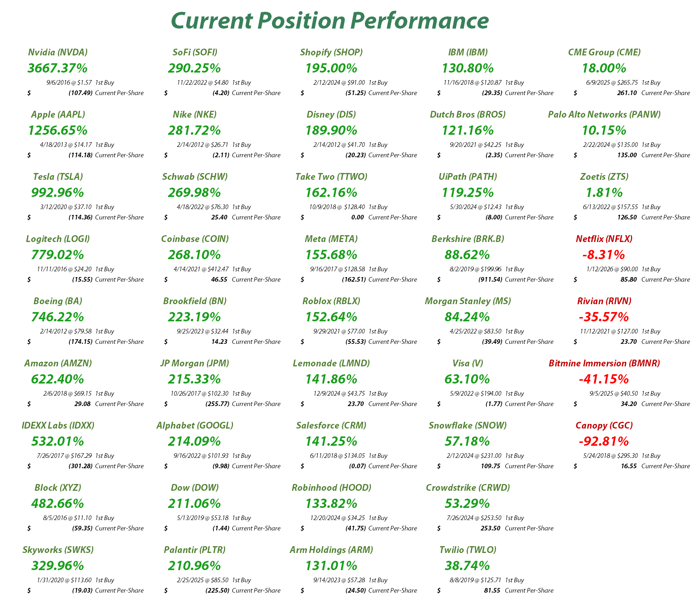700x603 pixels.
Task: Select Coinbase's 268.10% return value
Action: pos(194,254)
